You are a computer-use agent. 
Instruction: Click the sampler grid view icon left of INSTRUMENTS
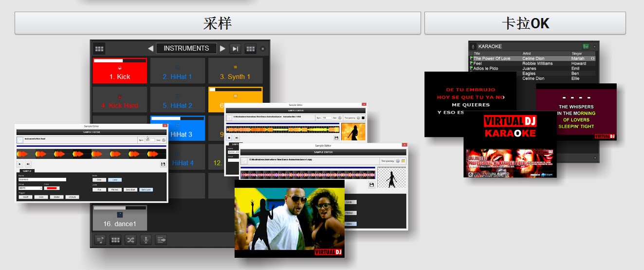click(x=99, y=49)
